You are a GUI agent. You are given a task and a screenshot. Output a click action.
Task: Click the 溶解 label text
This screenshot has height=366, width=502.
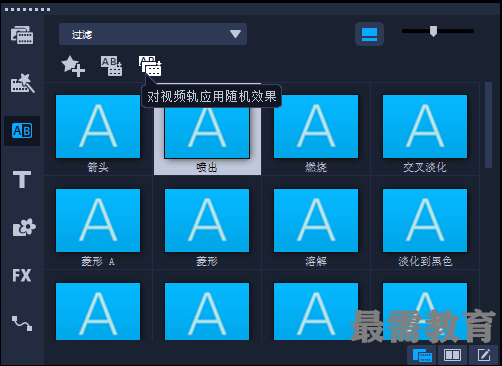click(316, 261)
